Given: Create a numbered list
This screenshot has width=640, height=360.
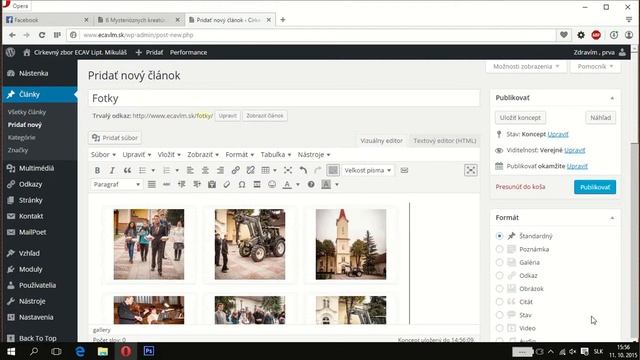Looking at the screenshot, I should click(x=167, y=170).
